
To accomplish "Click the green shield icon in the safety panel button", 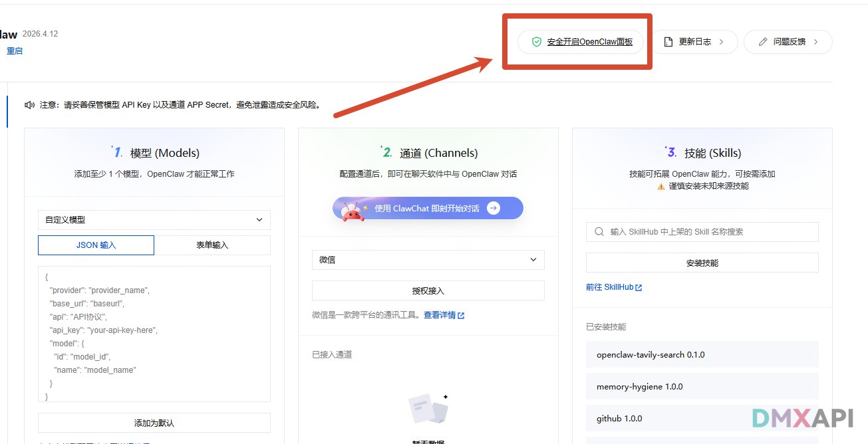I will (536, 41).
